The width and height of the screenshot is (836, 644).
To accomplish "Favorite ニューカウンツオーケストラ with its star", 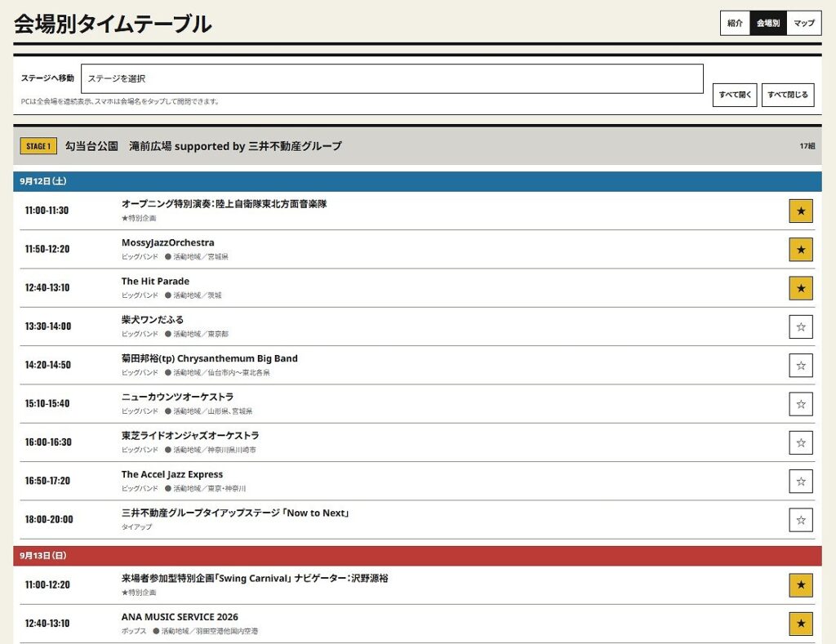I will pos(801,404).
